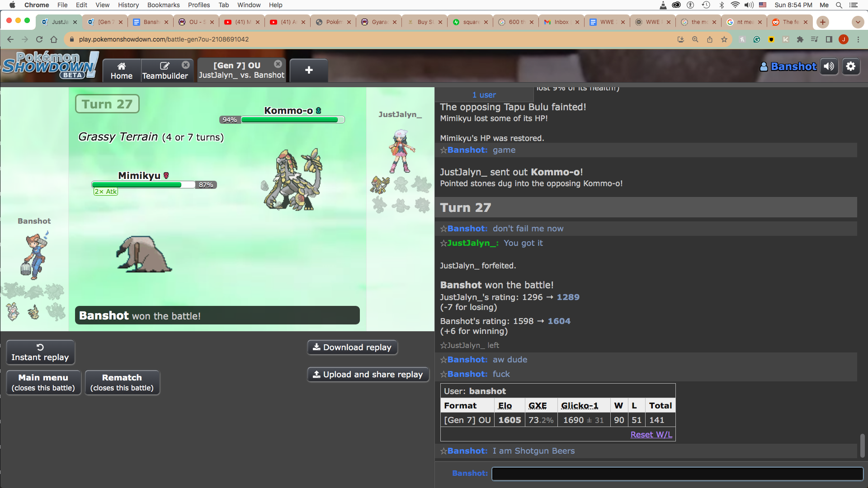Request a Rematch

(x=122, y=382)
